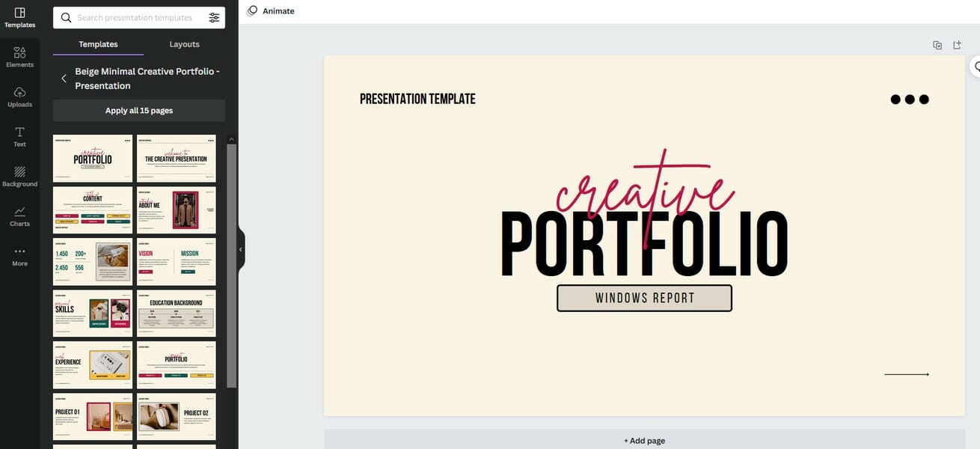This screenshot has width=980, height=449.
Task: Open the Templates sidebar panel
Action: point(19,18)
